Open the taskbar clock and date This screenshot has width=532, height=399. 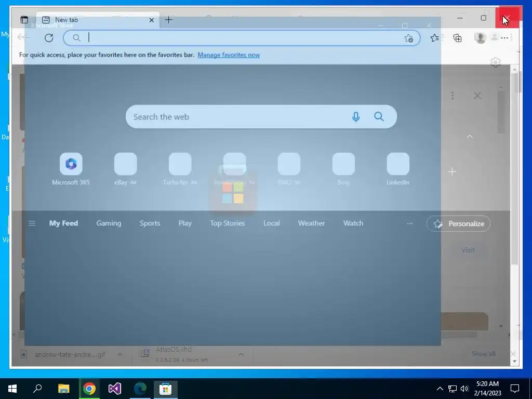click(x=487, y=389)
